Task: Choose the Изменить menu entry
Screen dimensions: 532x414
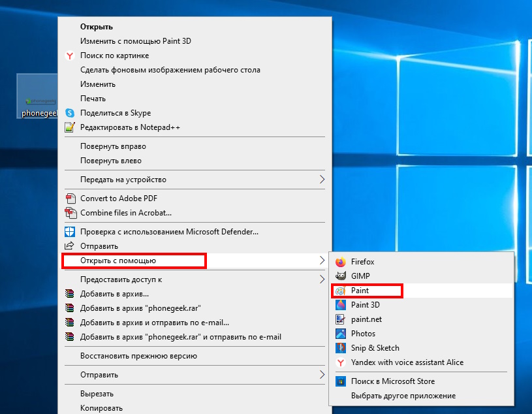Action: [x=98, y=84]
